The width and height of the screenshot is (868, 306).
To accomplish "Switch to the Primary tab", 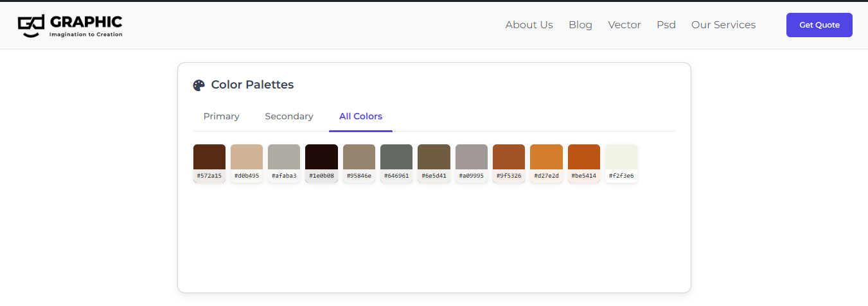I will tap(222, 116).
